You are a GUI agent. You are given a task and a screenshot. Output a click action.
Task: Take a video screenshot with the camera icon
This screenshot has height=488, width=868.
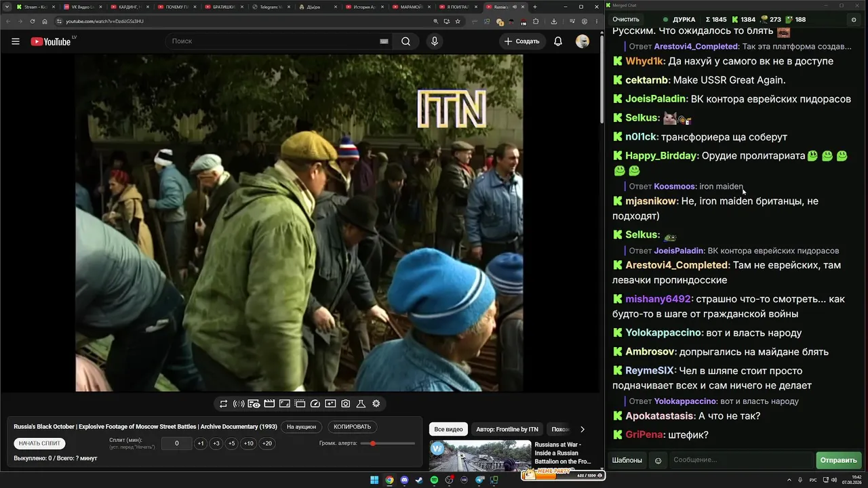tap(346, 404)
